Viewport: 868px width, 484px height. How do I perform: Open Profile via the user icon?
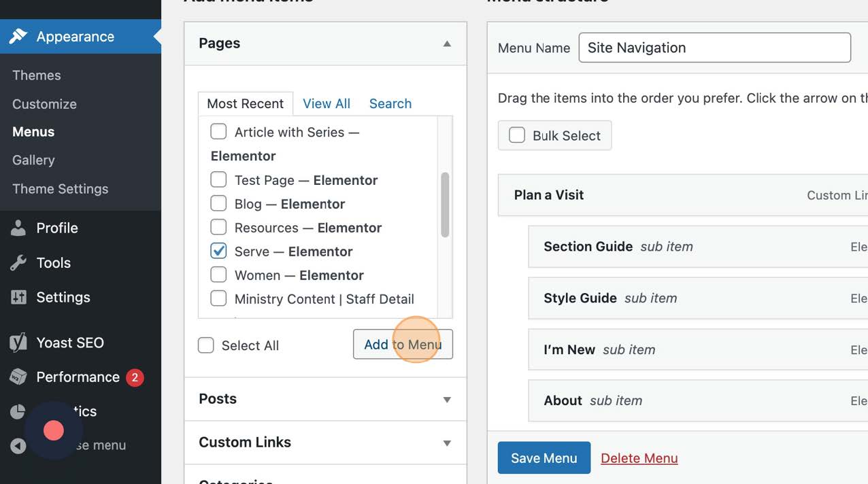18,228
